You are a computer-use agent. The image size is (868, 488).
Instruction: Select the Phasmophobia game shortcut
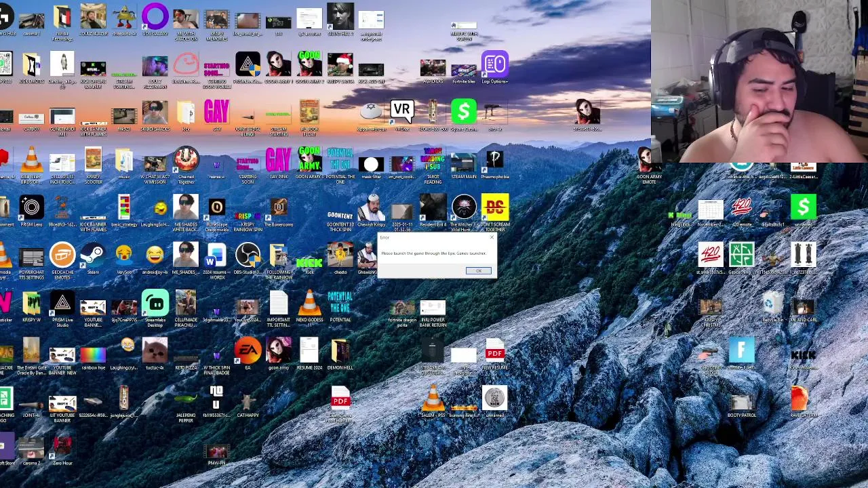click(495, 163)
